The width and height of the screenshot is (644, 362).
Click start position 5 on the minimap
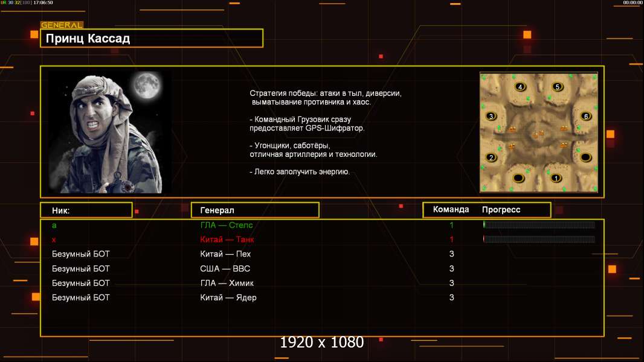tap(558, 87)
